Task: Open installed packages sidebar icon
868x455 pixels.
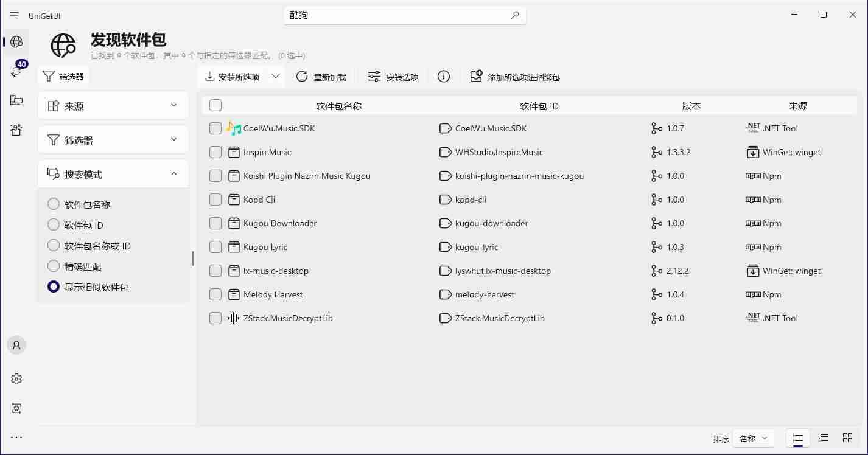Action: tap(16, 100)
